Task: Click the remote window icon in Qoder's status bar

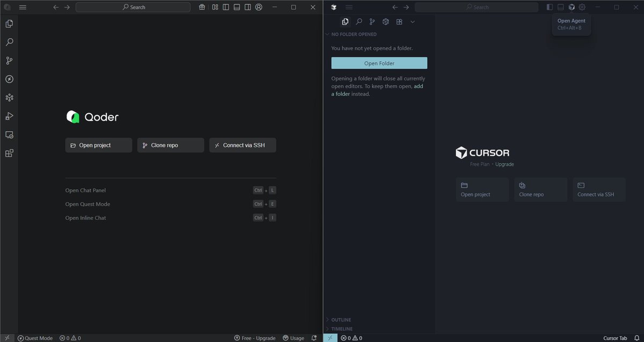Action: point(8,338)
